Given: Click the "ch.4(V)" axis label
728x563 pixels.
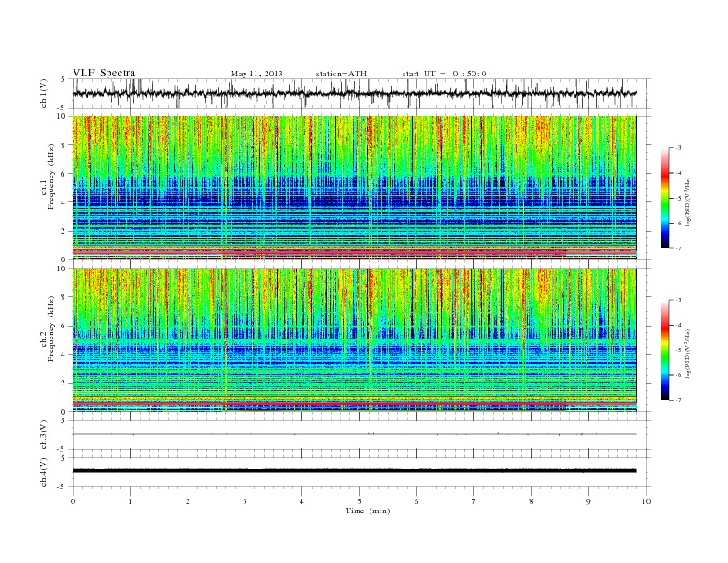Looking at the screenshot, I should (x=43, y=472).
